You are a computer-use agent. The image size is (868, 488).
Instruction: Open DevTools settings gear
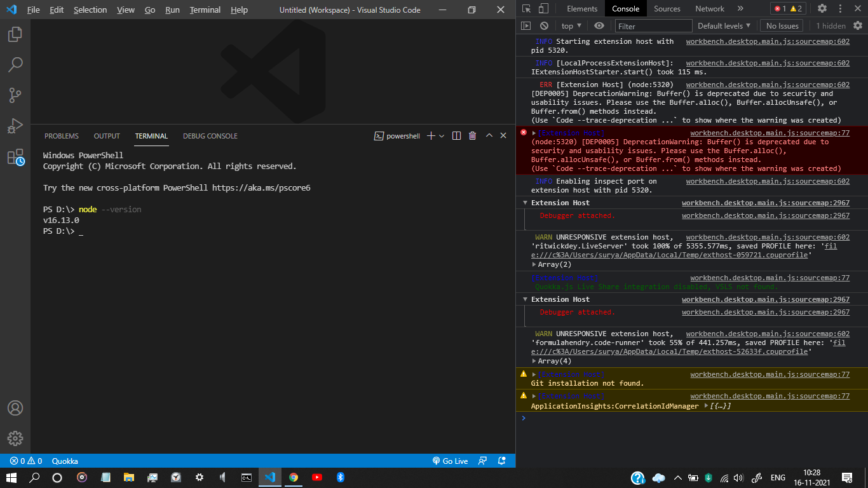tap(822, 9)
